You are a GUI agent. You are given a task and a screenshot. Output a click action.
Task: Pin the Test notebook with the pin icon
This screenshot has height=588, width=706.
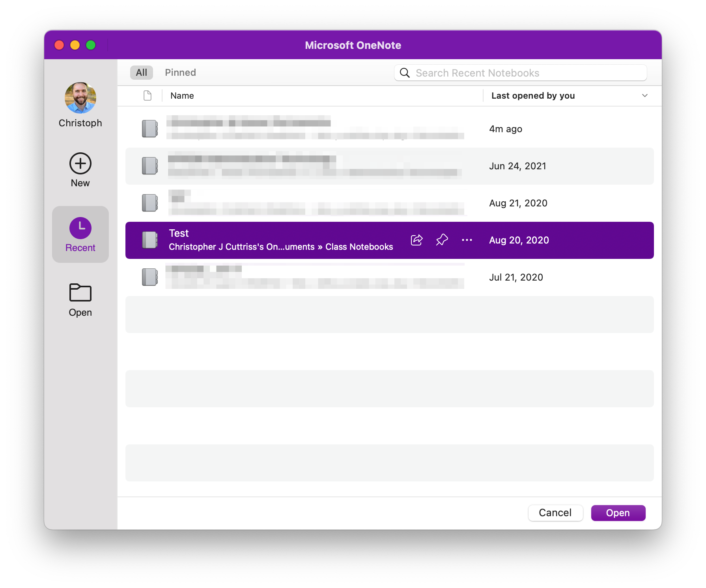point(442,240)
